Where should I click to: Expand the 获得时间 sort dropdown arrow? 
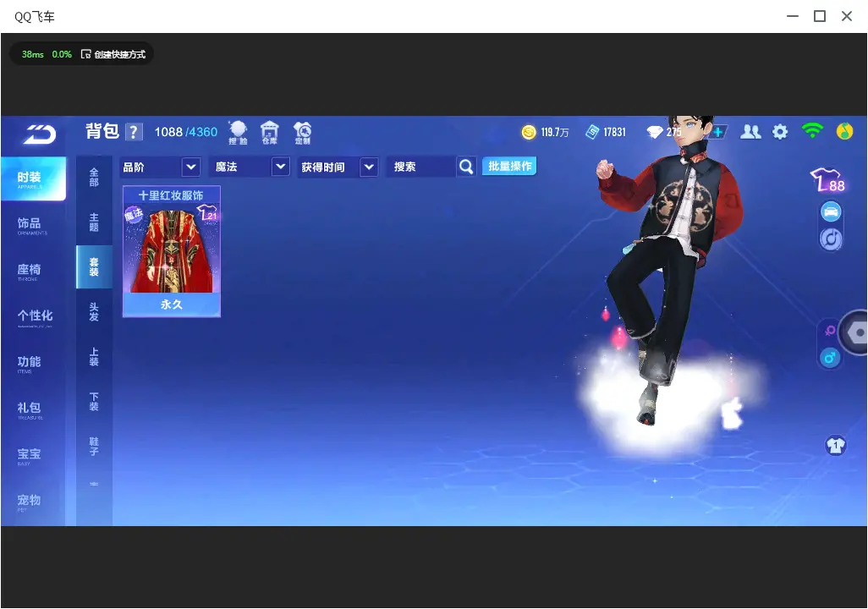369,167
